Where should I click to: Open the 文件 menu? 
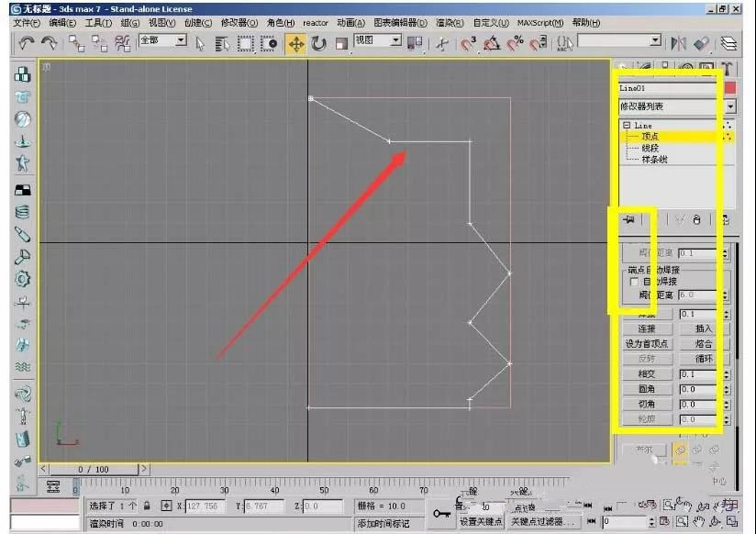27,23
